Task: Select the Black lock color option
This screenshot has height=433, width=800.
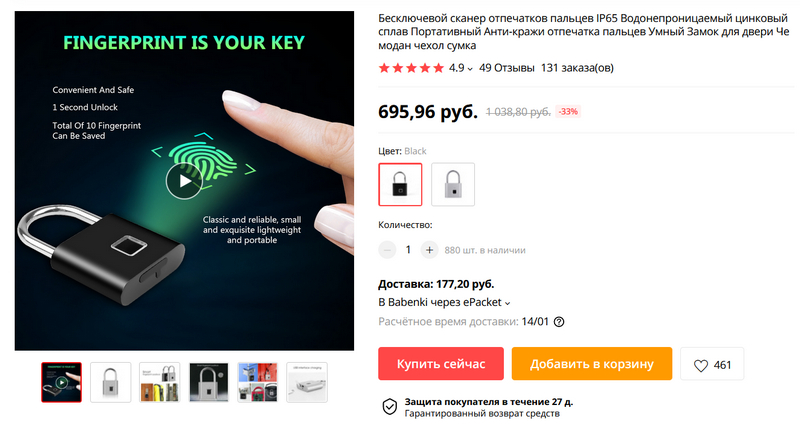Action: coord(400,184)
